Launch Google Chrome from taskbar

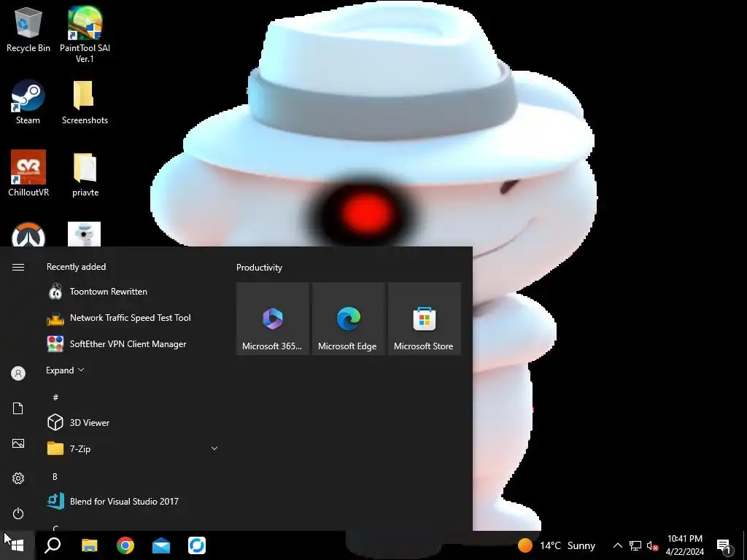[125, 545]
